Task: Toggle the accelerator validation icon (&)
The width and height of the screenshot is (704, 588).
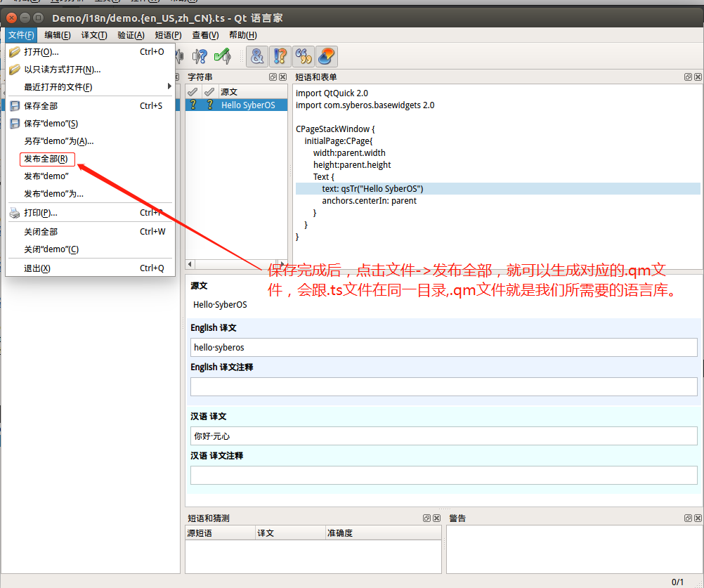Action: [x=258, y=56]
